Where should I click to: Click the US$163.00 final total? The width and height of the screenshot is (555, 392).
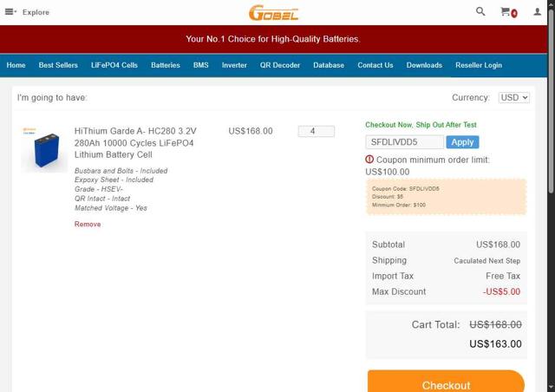pos(495,343)
